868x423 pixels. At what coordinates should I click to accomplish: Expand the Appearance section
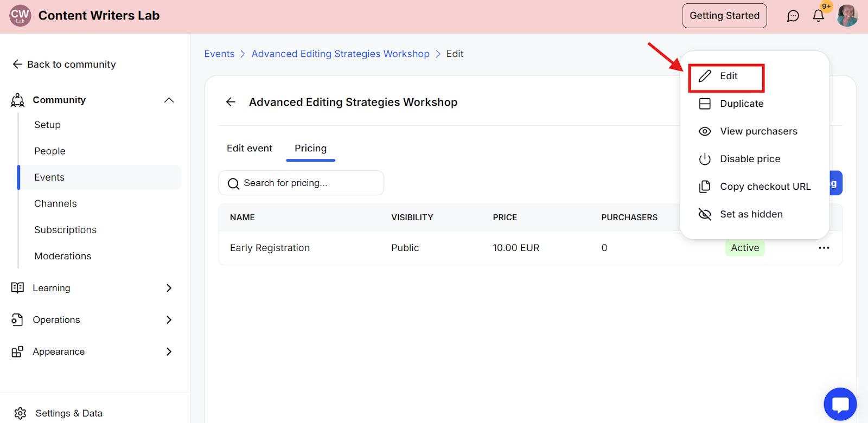(169, 351)
